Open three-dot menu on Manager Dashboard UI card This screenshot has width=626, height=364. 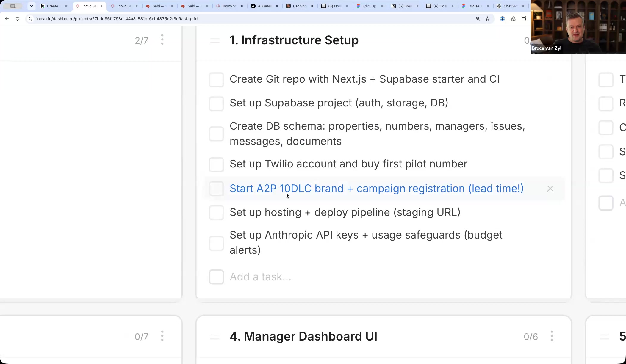point(552,336)
